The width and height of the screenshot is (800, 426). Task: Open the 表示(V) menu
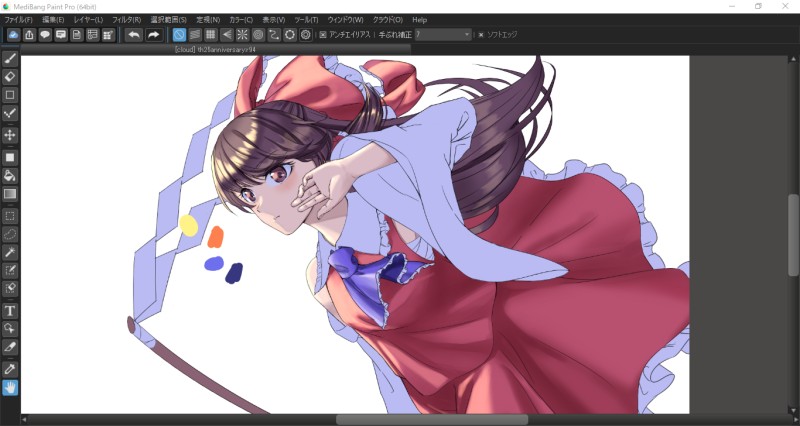273,20
